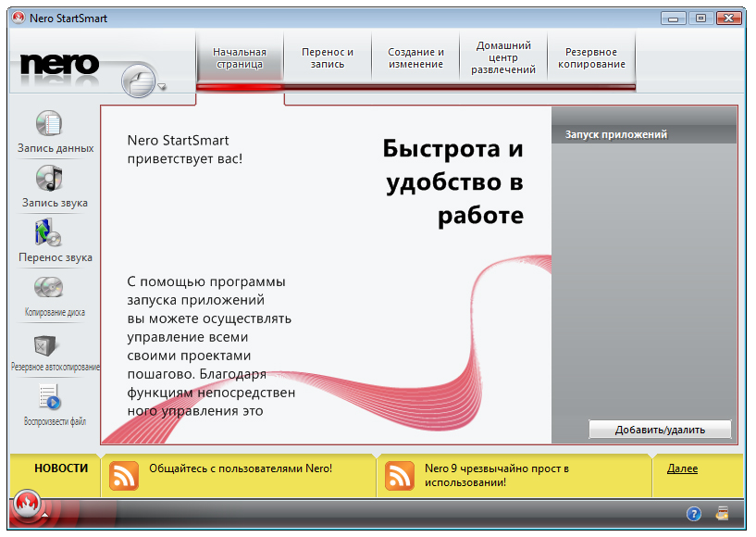The height and width of the screenshot is (537, 756).
Task: Click the round document button beside the Nero logo
Action: 139,81
